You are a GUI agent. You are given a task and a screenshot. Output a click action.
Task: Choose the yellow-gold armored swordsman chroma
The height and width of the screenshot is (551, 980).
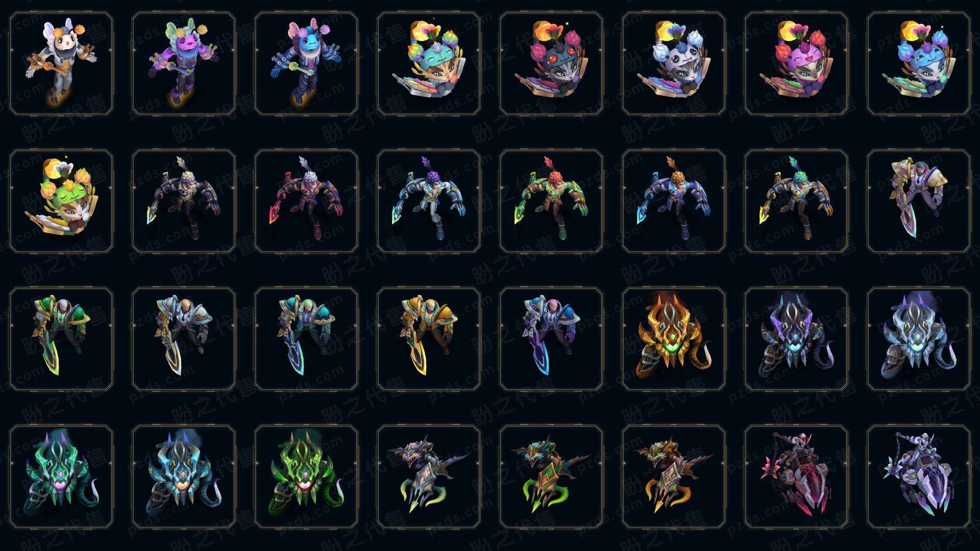[429, 339]
